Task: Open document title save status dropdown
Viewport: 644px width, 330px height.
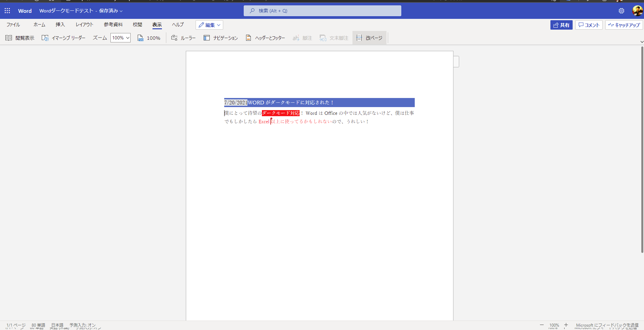Action: [81, 11]
